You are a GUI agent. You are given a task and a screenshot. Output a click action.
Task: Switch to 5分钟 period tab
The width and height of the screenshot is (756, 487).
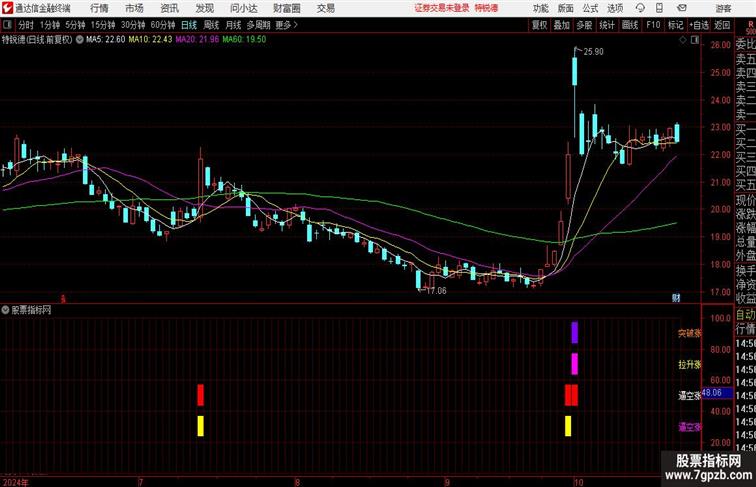[75, 25]
